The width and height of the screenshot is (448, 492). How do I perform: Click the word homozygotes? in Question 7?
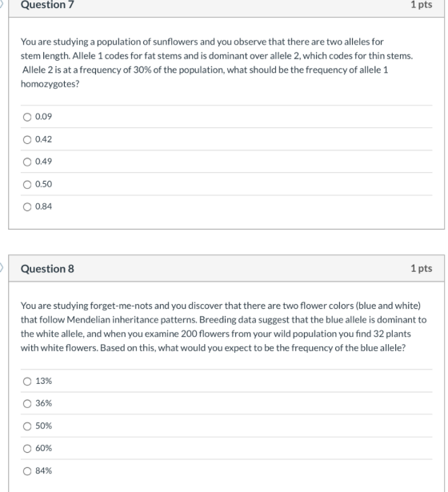(50, 84)
